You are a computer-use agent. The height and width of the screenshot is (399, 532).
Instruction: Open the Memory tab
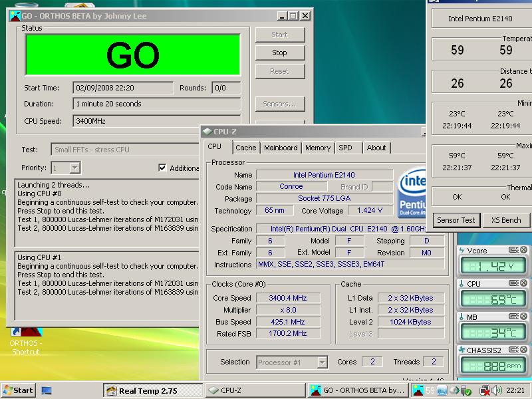[318, 148]
